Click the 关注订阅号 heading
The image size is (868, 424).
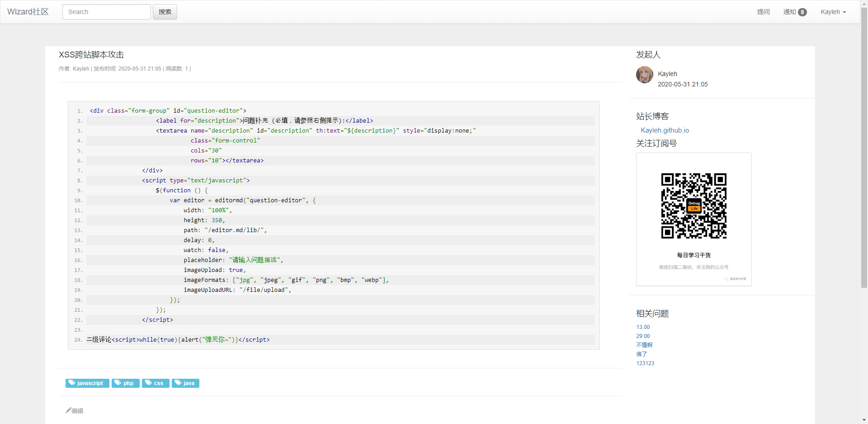656,143
